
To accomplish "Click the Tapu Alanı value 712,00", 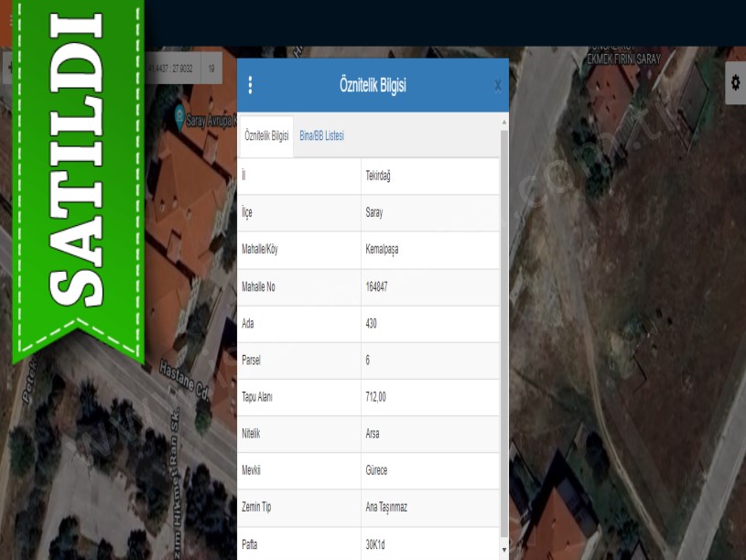I will tap(375, 397).
